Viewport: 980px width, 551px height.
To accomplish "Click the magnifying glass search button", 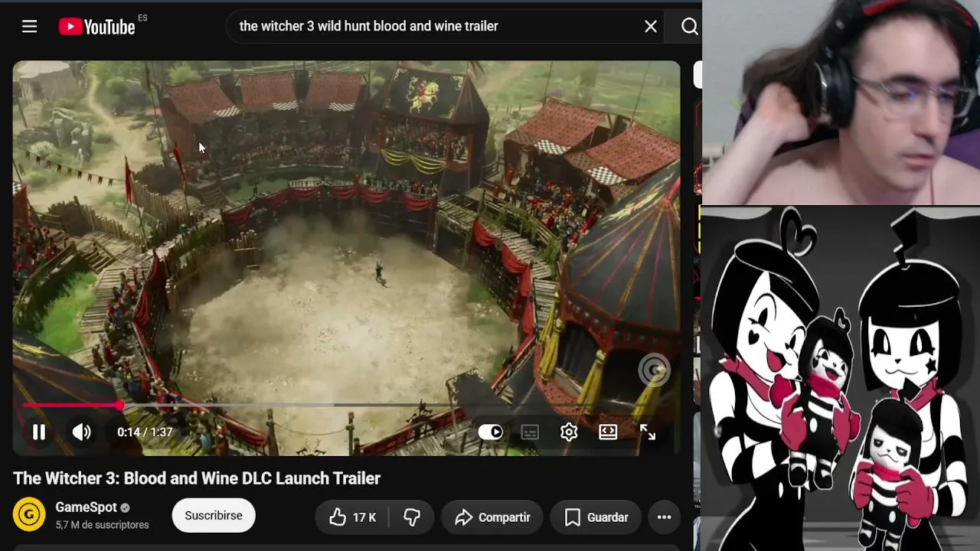I will (689, 27).
